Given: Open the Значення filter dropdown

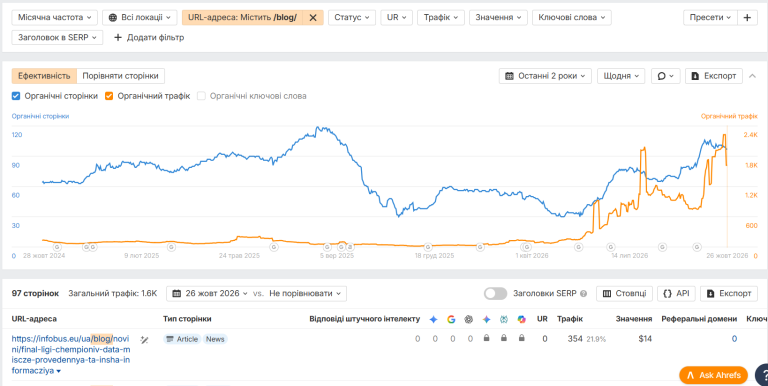Looking at the screenshot, I should (498, 18).
